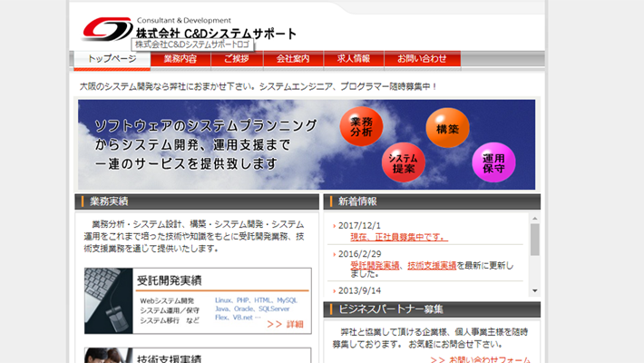Click the Consultant & Development tagline
Viewport: 644px width, 363px height.
[x=183, y=20]
